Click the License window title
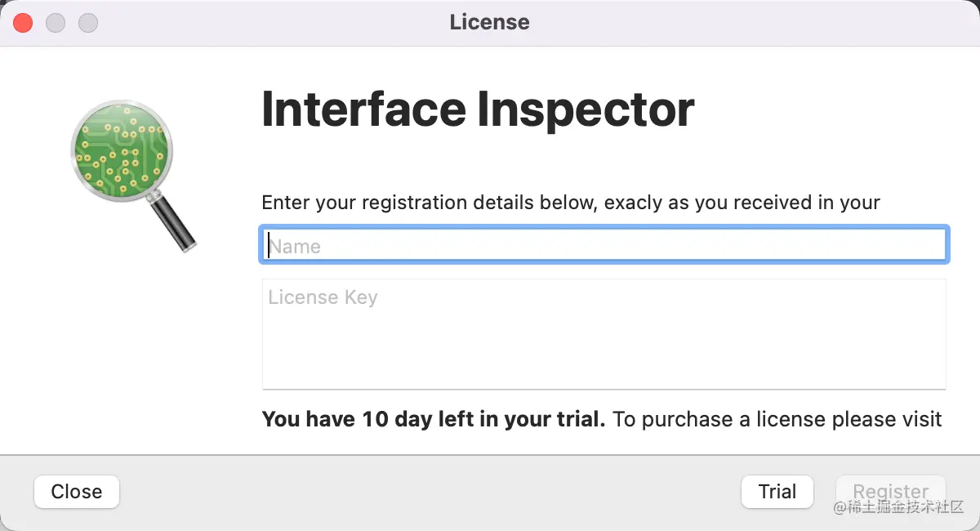The height and width of the screenshot is (531, 980). 489,22
